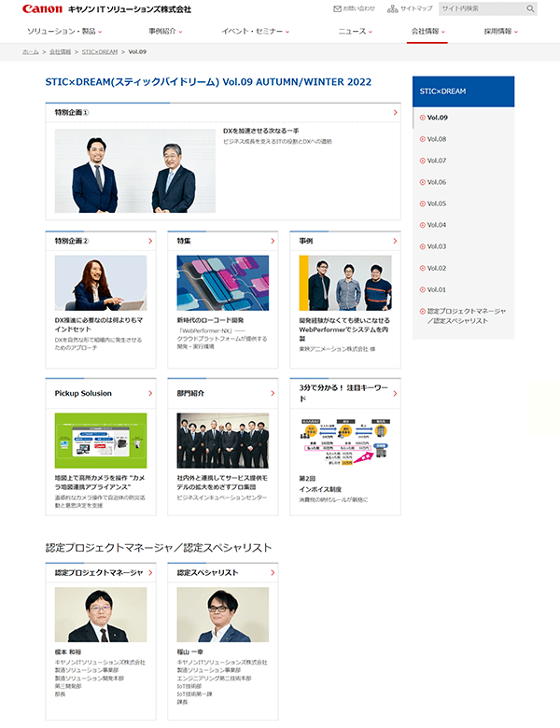The image size is (560, 728).
Task: Click the red arrow in 特別企画① header
Action: pos(395,114)
